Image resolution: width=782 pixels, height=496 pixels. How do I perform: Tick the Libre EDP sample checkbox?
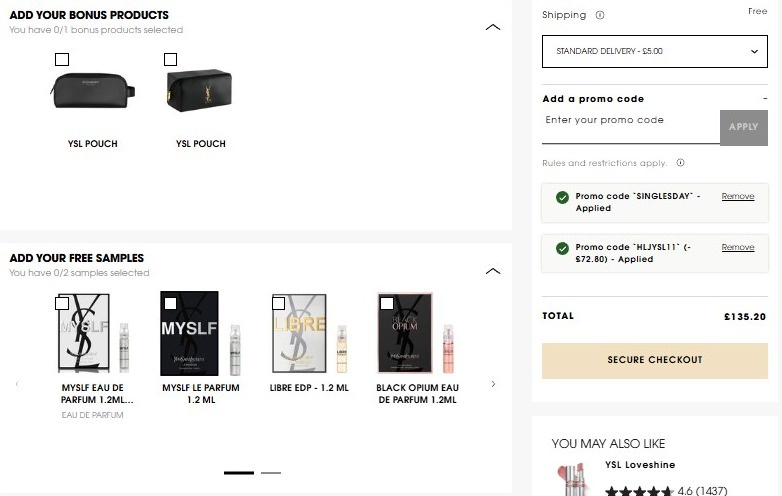coord(278,303)
